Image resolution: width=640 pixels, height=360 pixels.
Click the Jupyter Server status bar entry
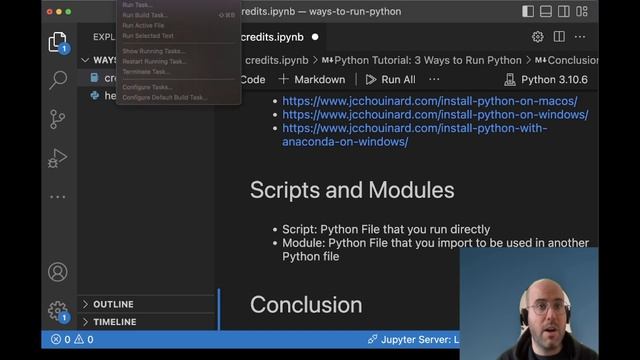(x=413, y=339)
